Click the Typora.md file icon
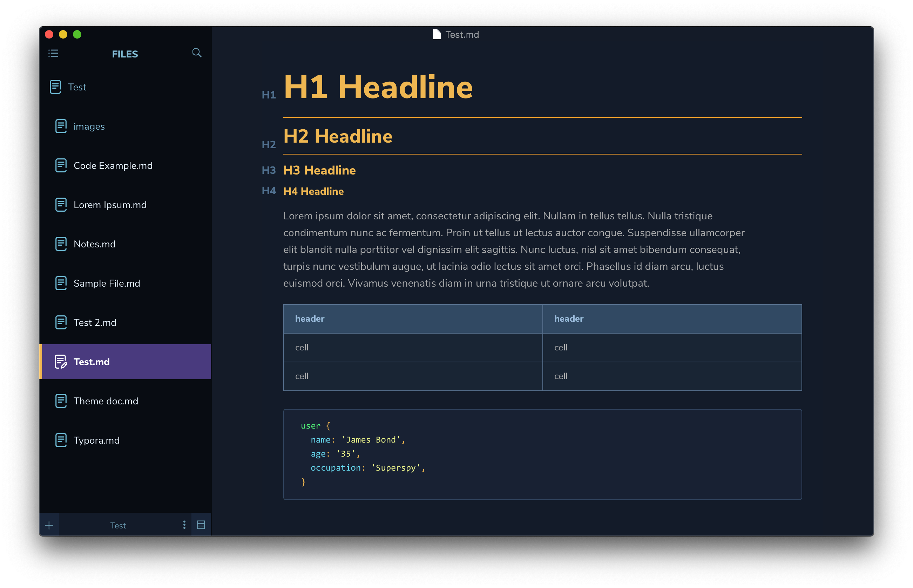The image size is (913, 588). [x=61, y=440]
